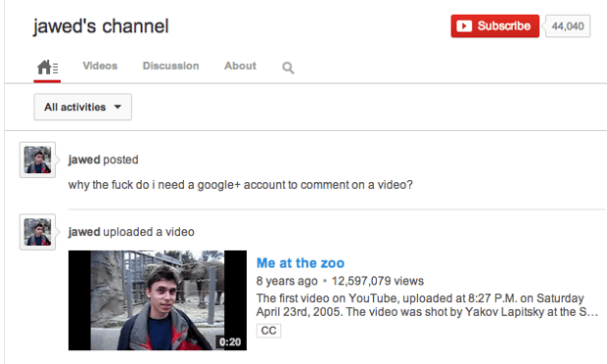This screenshot has width=607, height=364.
Task: Click the 8 years ago text
Action: tap(287, 281)
